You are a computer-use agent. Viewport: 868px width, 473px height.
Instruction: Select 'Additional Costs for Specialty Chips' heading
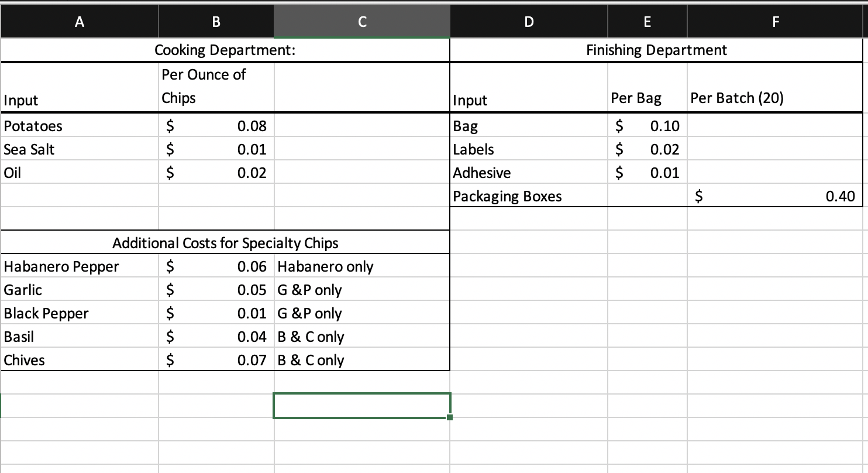point(225,242)
